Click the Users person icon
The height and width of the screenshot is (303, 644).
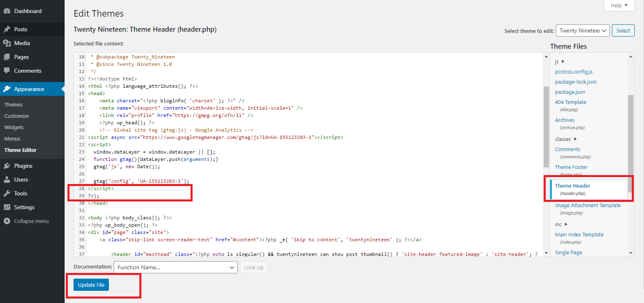7,180
